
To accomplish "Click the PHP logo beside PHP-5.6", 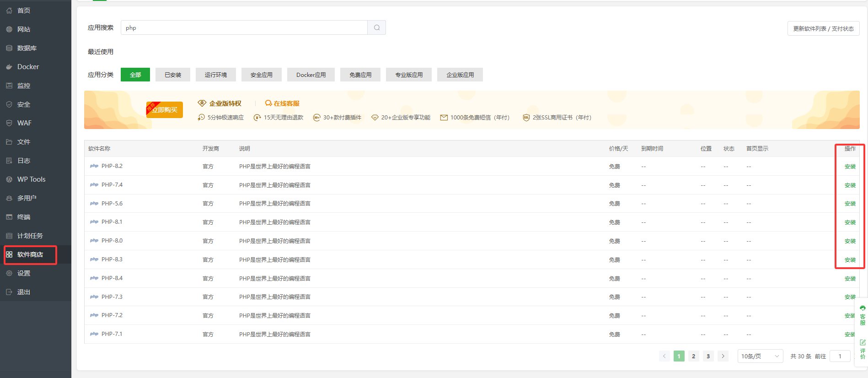I will (x=94, y=204).
